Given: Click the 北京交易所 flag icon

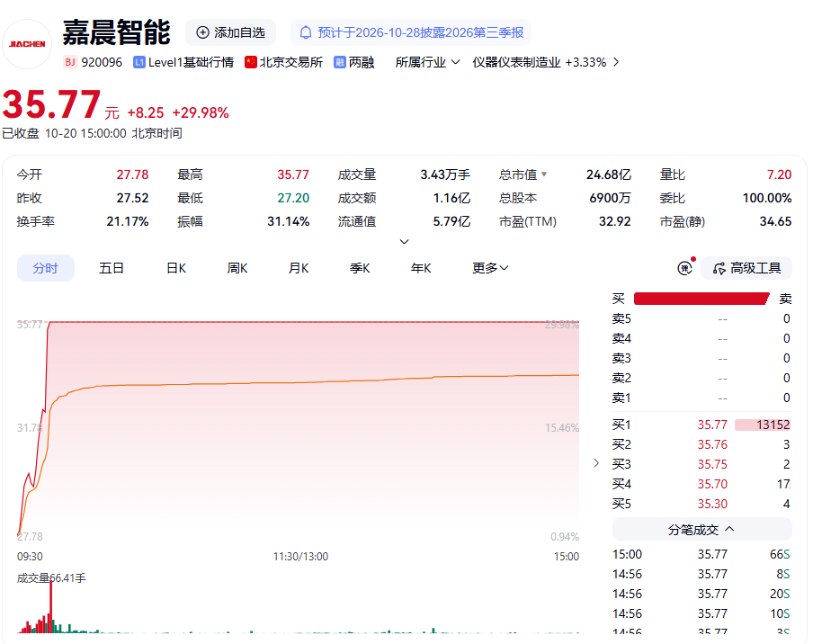Looking at the screenshot, I should click(x=250, y=62).
